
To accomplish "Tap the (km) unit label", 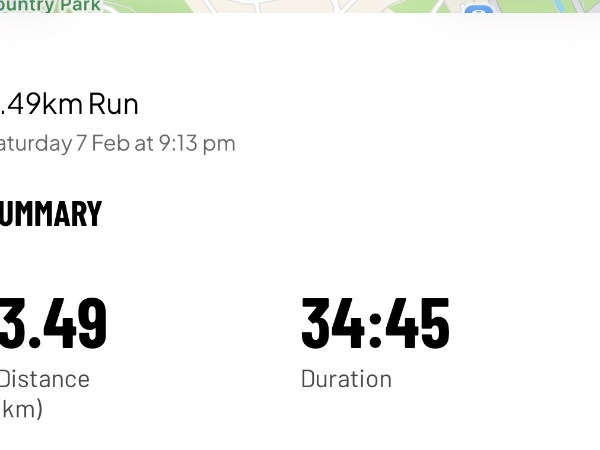I will point(20,408).
